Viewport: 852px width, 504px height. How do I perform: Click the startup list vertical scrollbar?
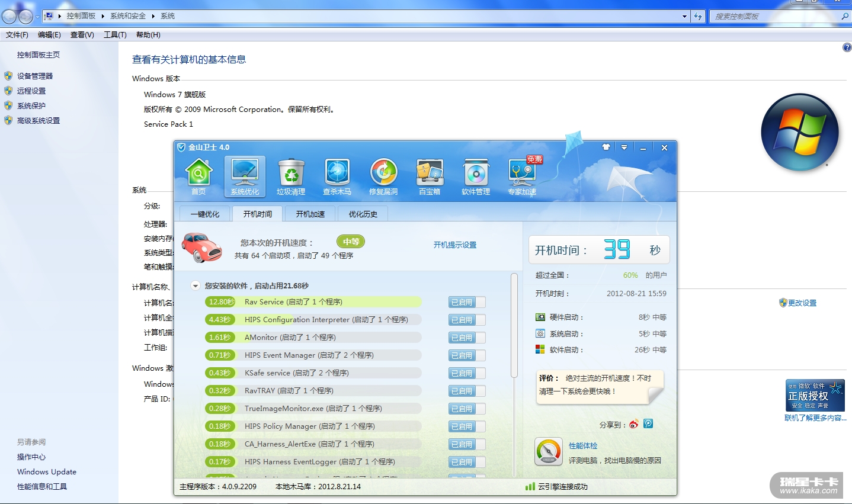[514, 325]
